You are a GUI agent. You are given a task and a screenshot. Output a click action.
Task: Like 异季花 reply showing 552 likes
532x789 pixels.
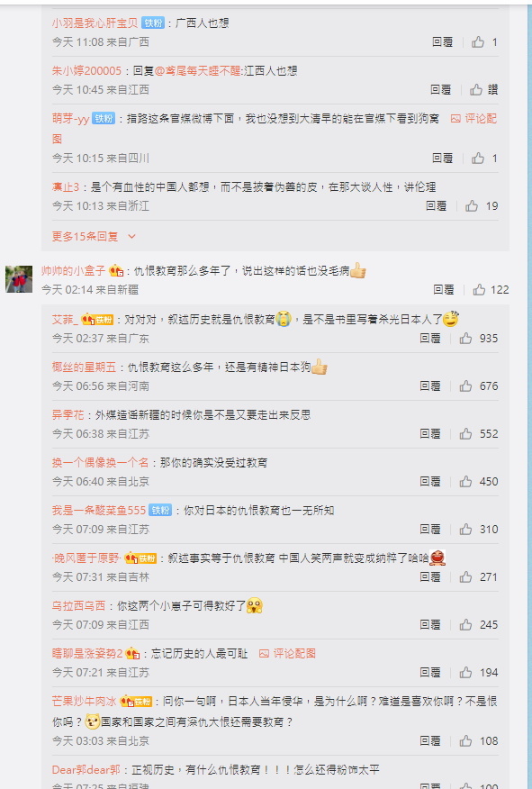465,434
